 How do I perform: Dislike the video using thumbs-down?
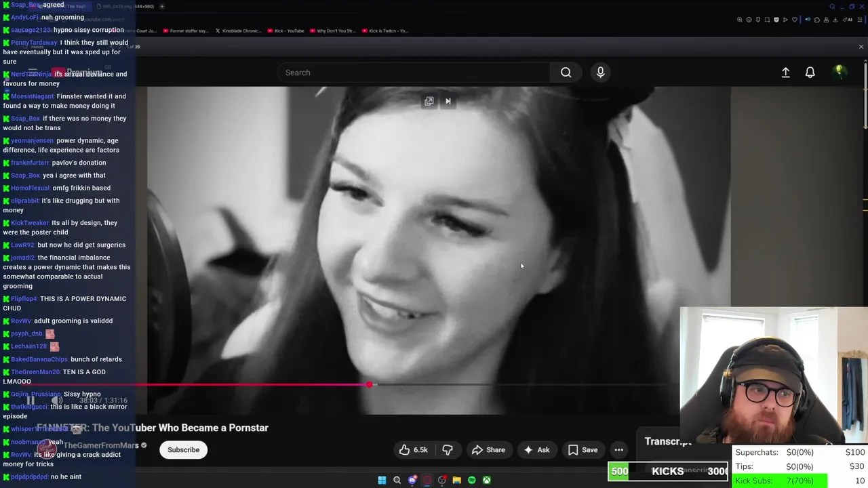448,450
